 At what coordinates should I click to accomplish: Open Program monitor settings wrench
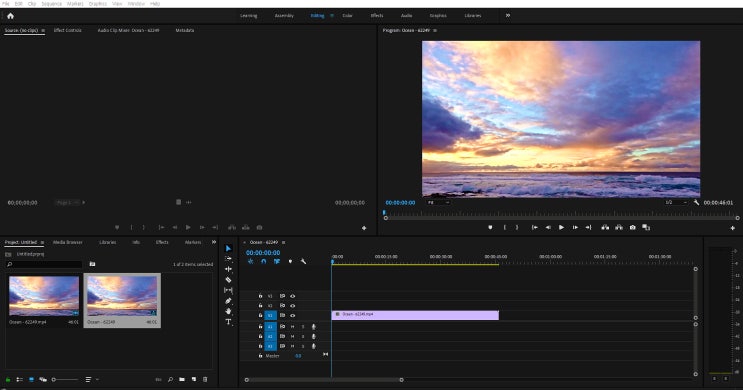(696, 202)
